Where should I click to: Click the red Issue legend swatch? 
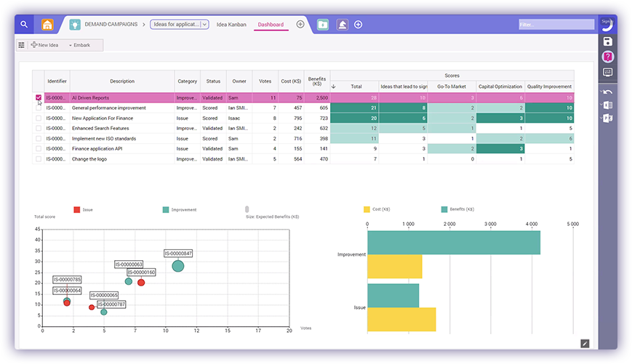click(76, 209)
